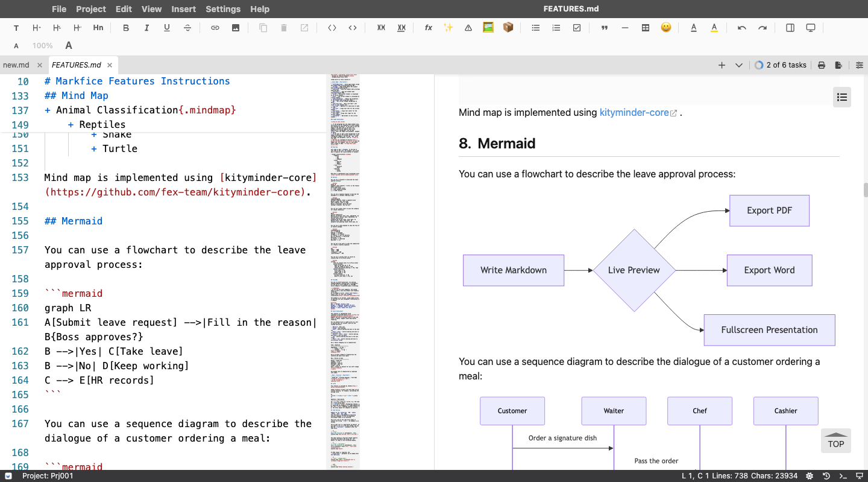Insert a numbered list
Viewport: 868px width, 482px height.
click(x=556, y=28)
